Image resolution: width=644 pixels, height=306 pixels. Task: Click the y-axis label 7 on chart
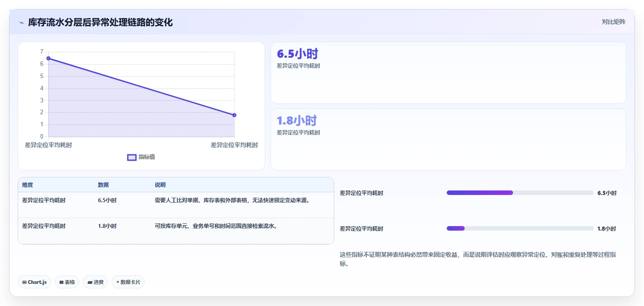point(42,52)
